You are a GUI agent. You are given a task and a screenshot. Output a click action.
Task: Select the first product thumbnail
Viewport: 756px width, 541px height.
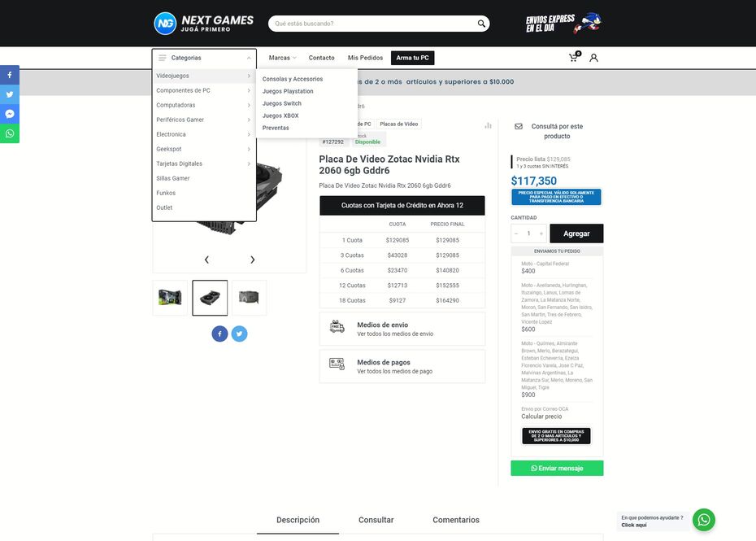point(170,298)
